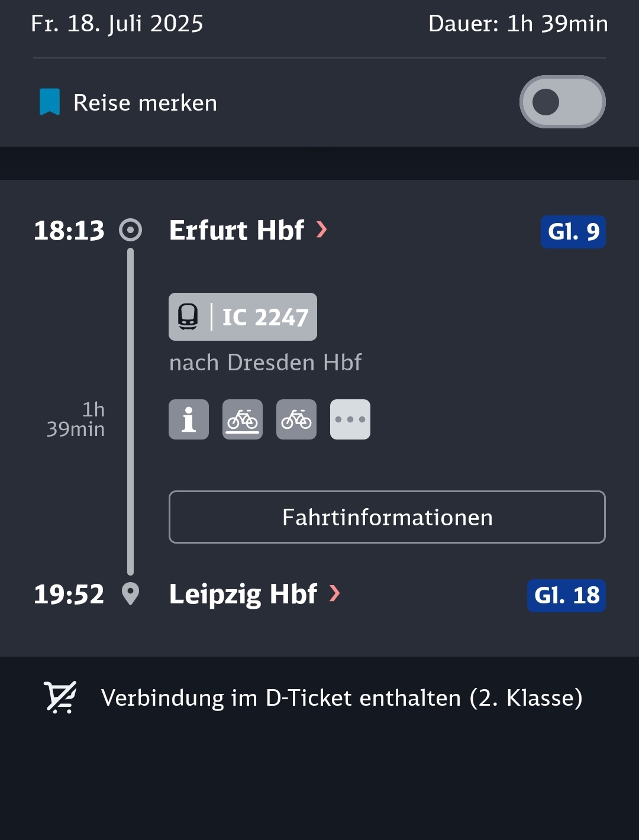The image size is (639, 840).
Task: Tap the crossed-out cart icon
Action: pyautogui.click(x=60, y=697)
